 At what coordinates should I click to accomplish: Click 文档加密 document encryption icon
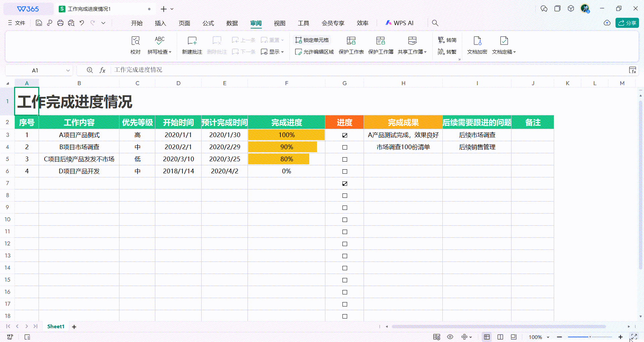pos(477,45)
